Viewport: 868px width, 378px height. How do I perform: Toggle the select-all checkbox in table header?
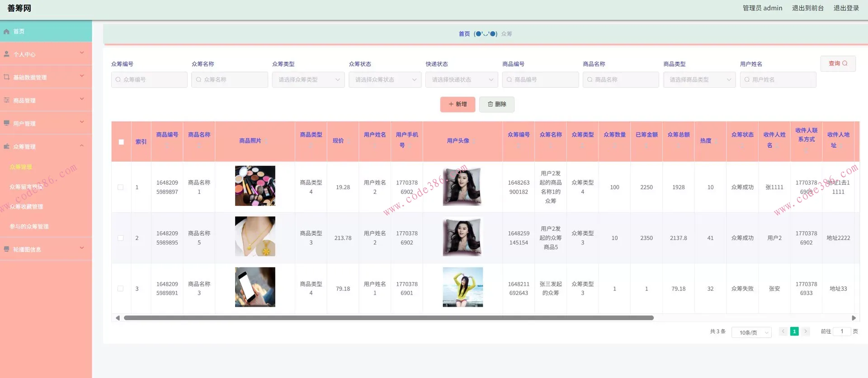[x=121, y=142]
